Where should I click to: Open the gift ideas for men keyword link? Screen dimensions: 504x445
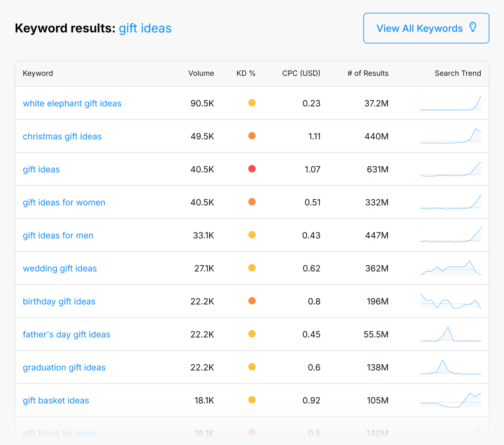point(58,235)
